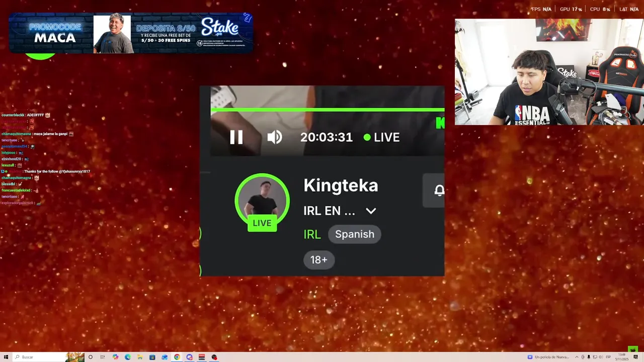Click lexuzull's chat username
The width and height of the screenshot is (644, 362).
click(8, 165)
